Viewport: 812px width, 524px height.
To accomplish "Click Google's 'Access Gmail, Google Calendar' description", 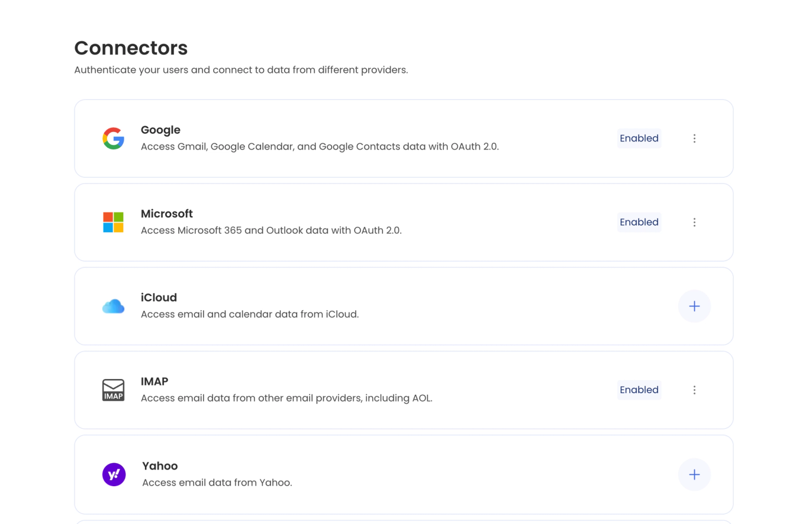I will pos(320,147).
